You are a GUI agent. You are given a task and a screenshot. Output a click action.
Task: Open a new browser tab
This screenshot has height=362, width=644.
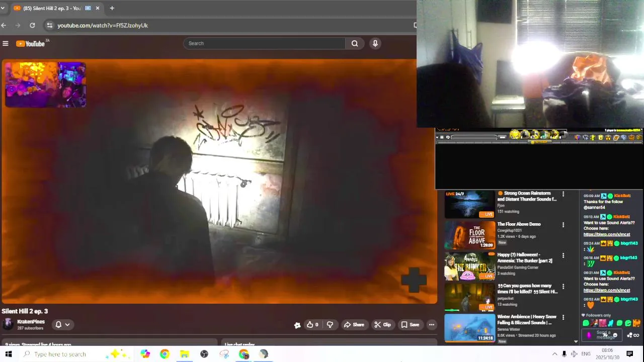[112, 8]
